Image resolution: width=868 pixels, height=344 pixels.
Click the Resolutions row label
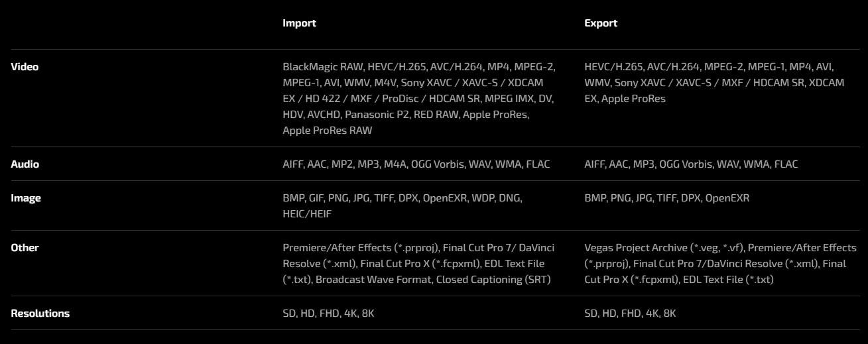(40, 314)
